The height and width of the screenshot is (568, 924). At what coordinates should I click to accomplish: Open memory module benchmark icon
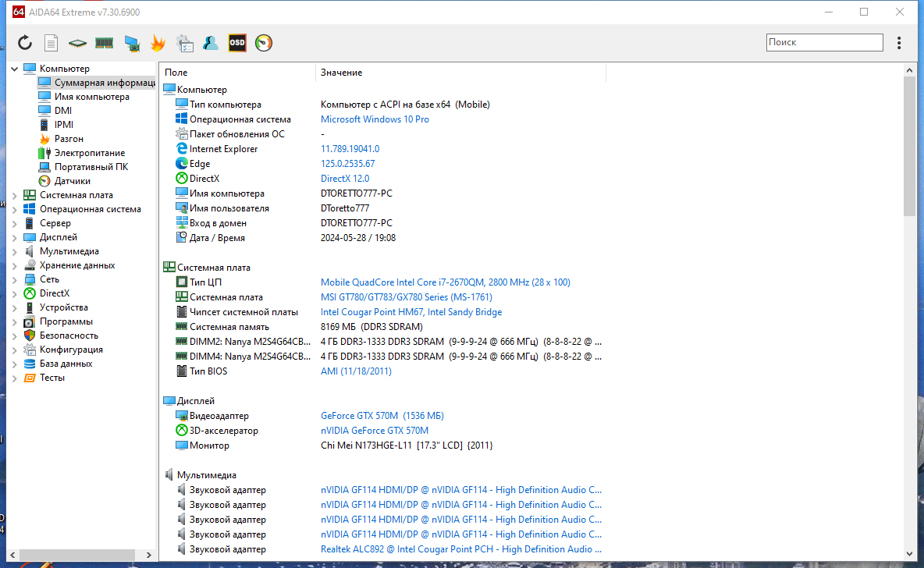tap(104, 42)
